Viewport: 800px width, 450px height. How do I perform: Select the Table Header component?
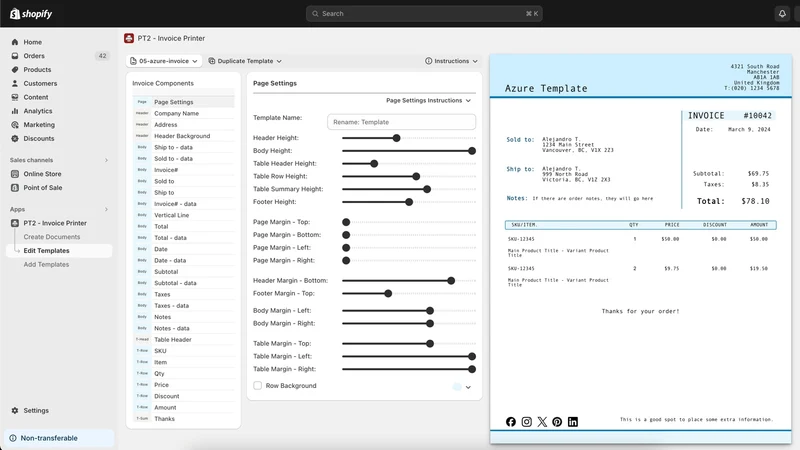click(x=184, y=339)
